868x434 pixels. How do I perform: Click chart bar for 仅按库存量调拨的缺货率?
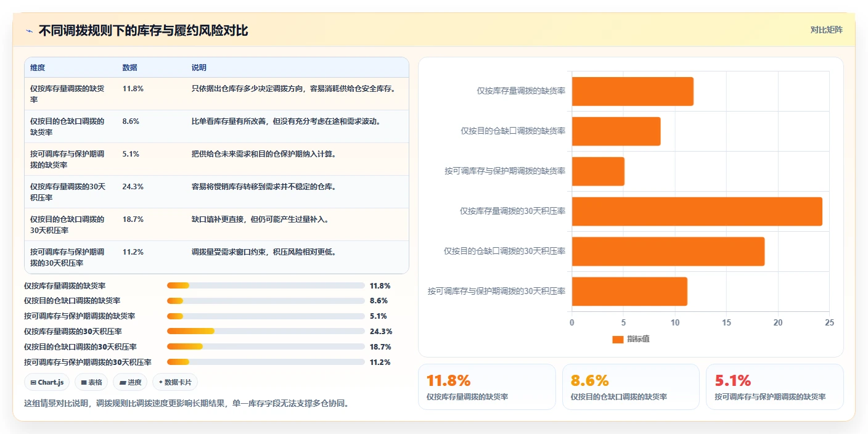tap(633, 91)
